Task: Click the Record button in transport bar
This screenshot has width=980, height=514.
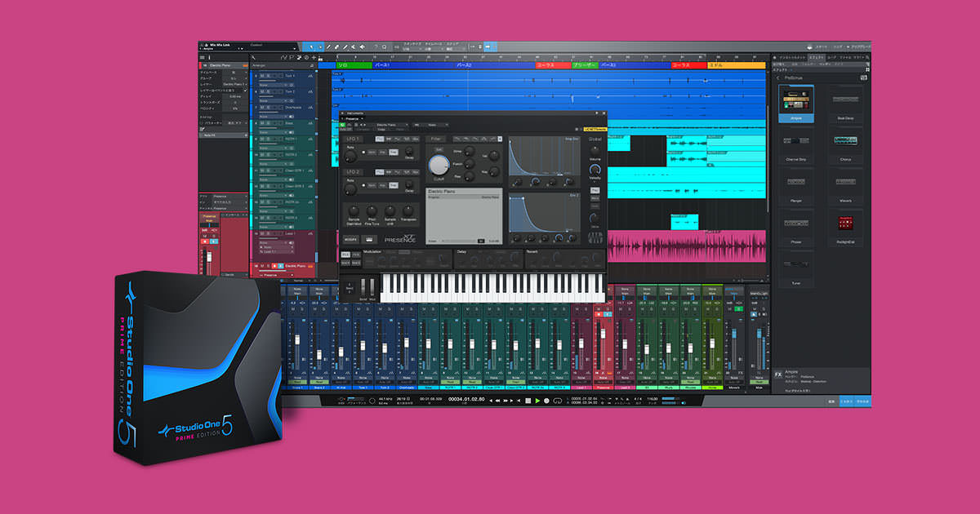Action: pos(546,401)
